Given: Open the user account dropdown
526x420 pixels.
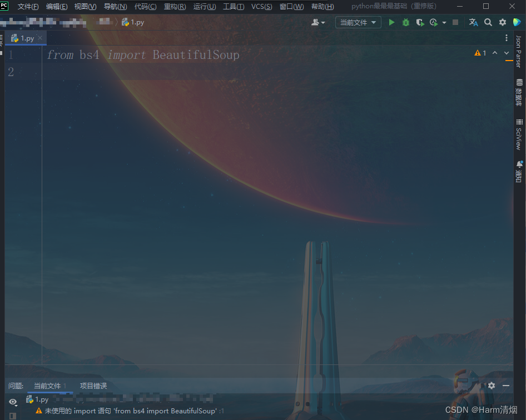Looking at the screenshot, I should tap(318, 22).
